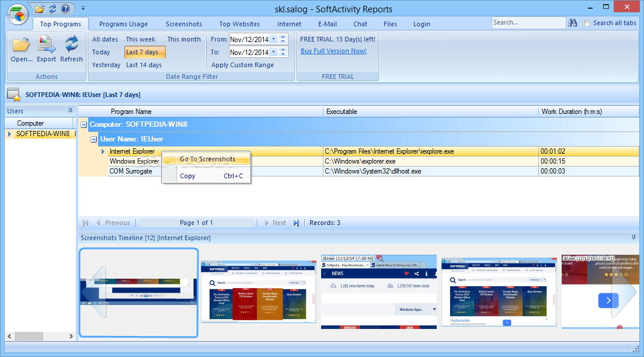Choose Go To Screenshots in context menu
This screenshot has width=644, height=357.
pos(207,159)
